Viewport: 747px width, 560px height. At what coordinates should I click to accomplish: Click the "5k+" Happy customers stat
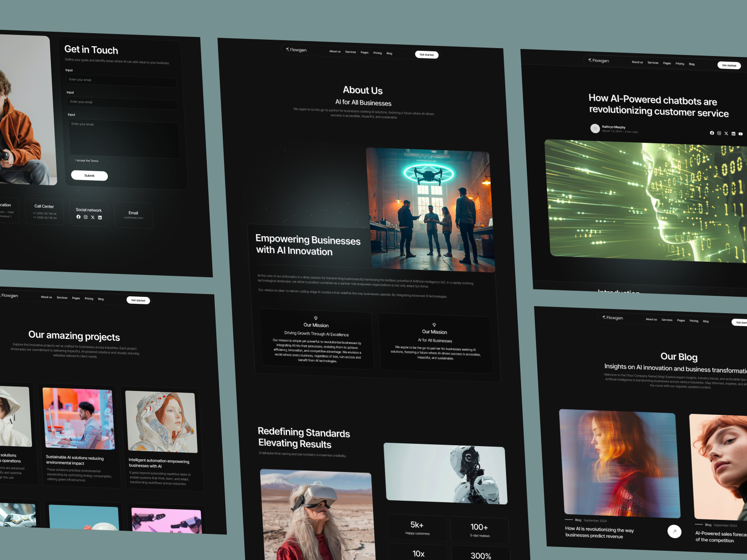[x=417, y=527]
